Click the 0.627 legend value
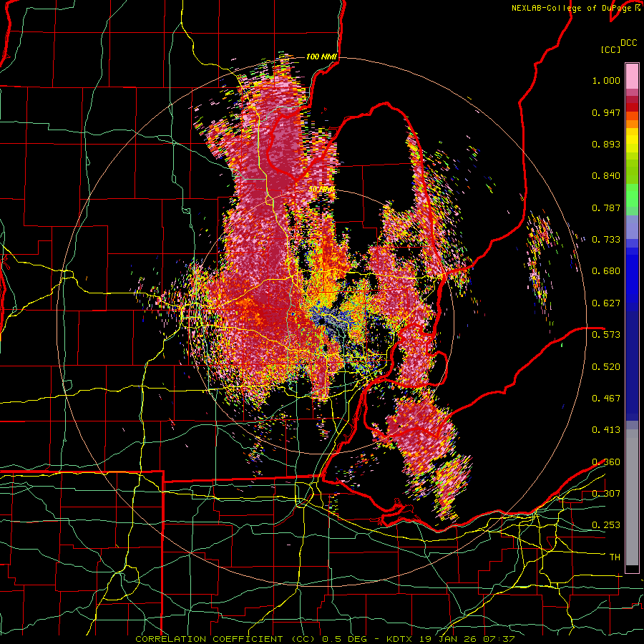The image size is (644, 644). tap(606, 303)
